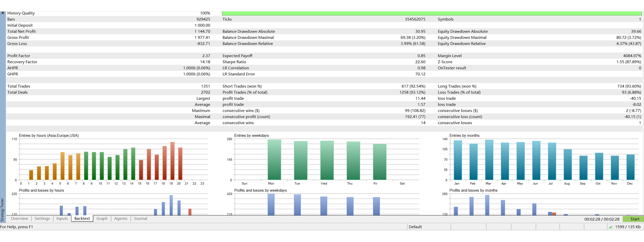Click the Recovery Factor label

(x=22, y=62)
